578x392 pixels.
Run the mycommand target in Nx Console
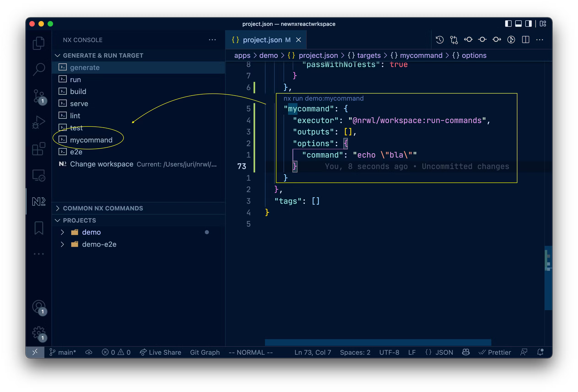91,140
